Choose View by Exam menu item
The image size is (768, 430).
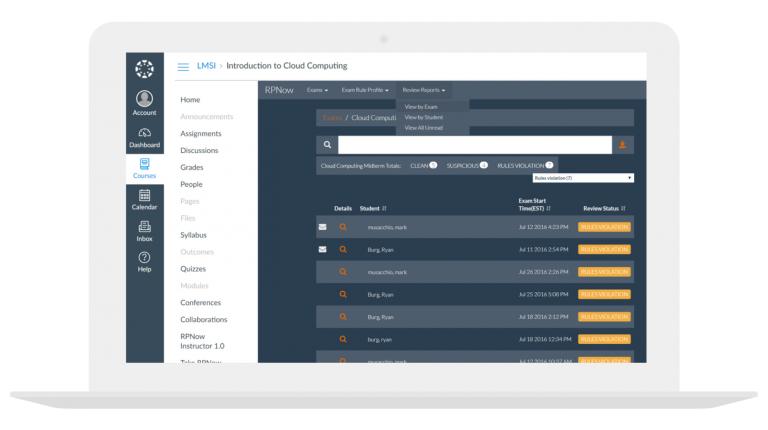[x=421, y=107]
